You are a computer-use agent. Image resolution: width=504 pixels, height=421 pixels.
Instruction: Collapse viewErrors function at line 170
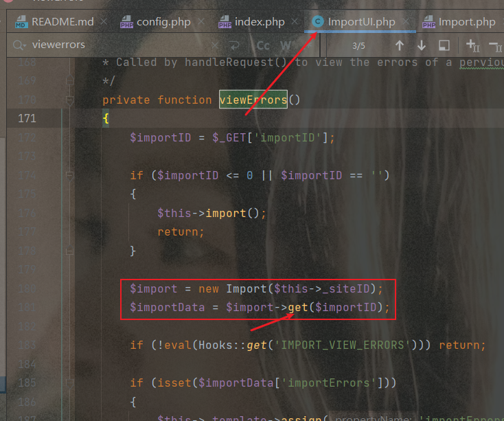click(x=69, y=100)
